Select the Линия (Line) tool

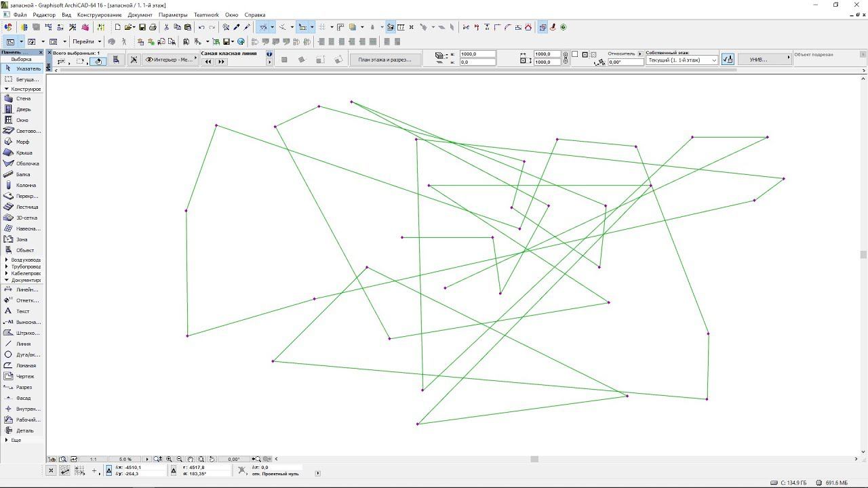click(22, 344)
